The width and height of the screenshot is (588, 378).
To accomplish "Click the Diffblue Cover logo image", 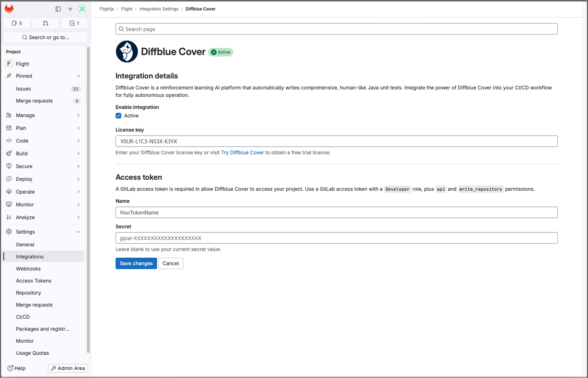I will click(x=127, y=52).
